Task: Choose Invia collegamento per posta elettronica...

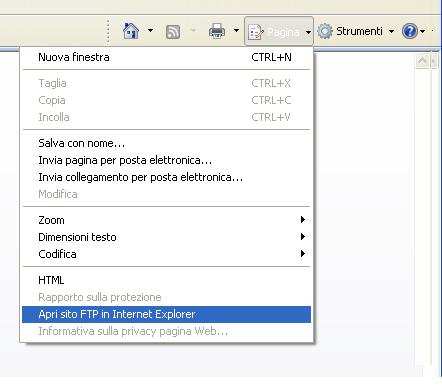Action: pos(166,177)
